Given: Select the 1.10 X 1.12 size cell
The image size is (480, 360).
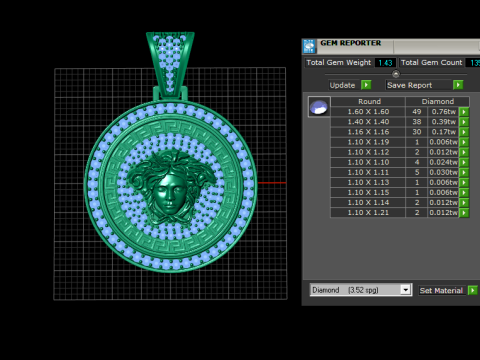Looking at the screenshot, I should 368,152.
